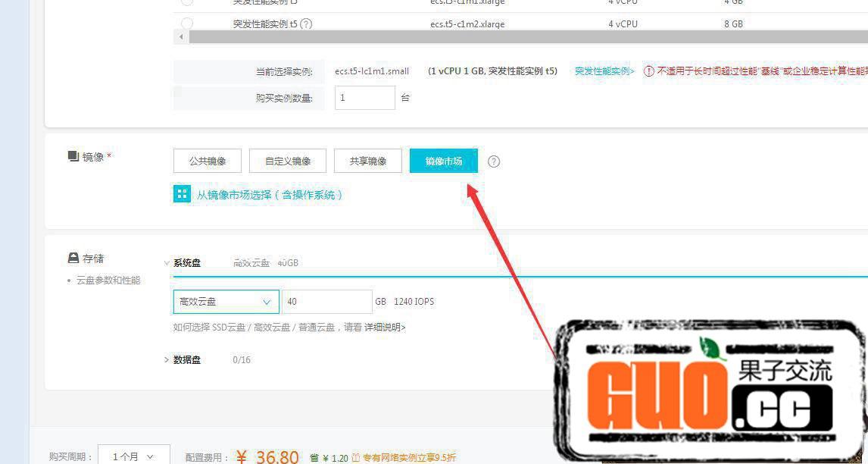Expand the 数据盘 section

(167, 360)
